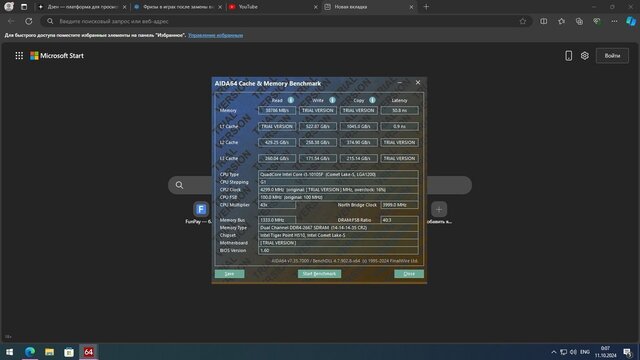
Task: Click the Memory Latency value field
Action: (x=399, y=110)
